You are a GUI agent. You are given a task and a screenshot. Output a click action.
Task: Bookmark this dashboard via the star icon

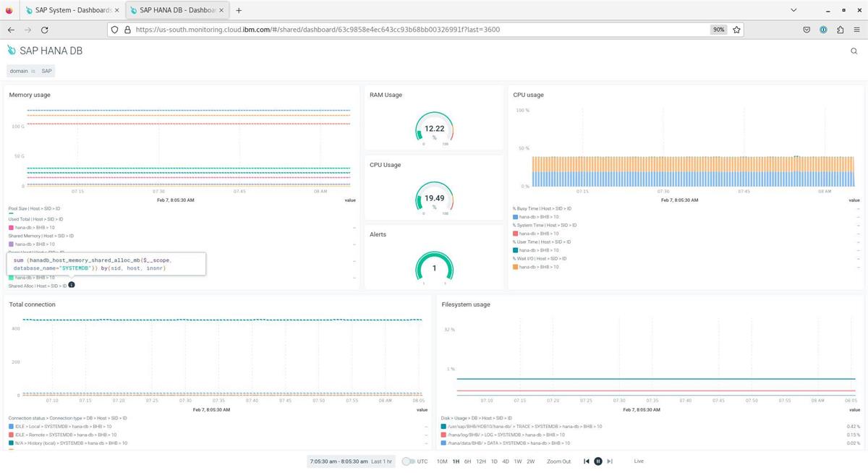click(x=736, y=30)
